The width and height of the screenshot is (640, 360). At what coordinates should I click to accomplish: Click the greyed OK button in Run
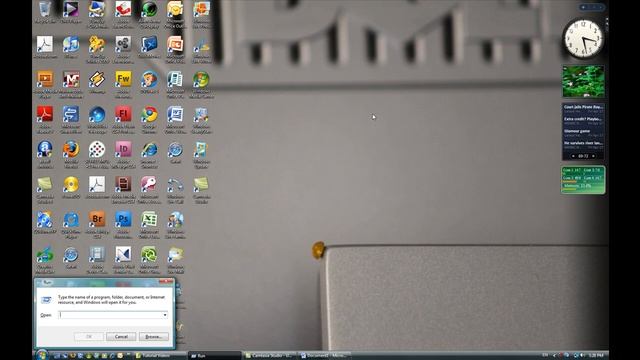[89, 336]
